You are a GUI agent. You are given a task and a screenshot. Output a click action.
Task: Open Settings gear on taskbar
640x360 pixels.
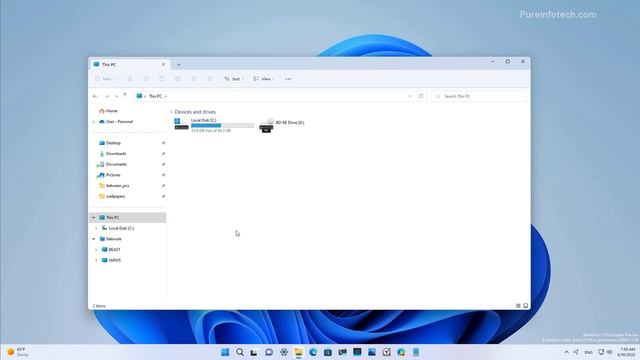(284, 352)
